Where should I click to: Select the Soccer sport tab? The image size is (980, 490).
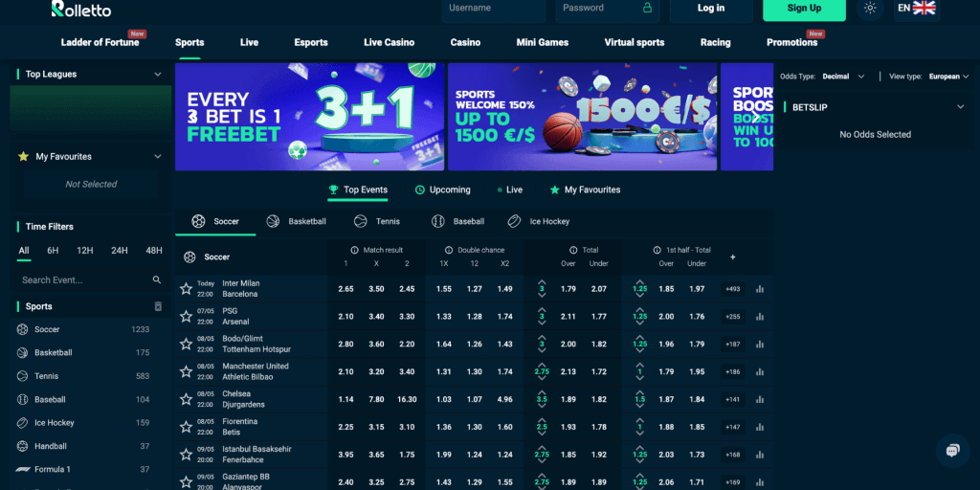coord(215,221)
